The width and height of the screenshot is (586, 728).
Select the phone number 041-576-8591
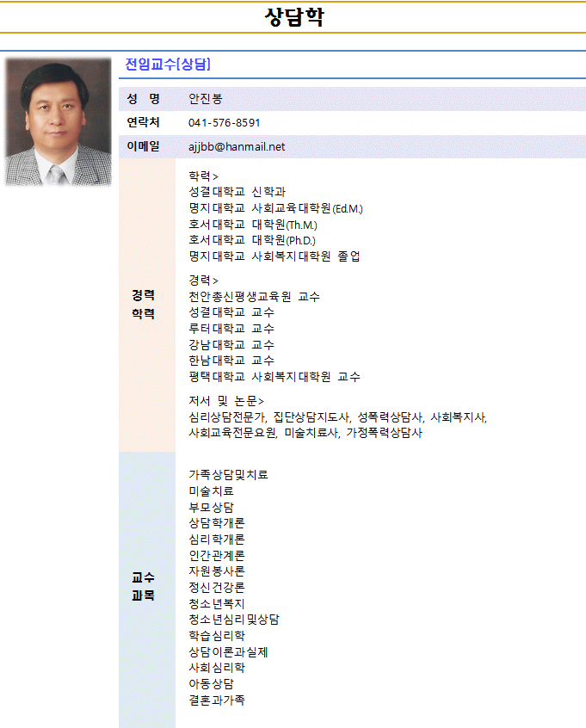225,123
